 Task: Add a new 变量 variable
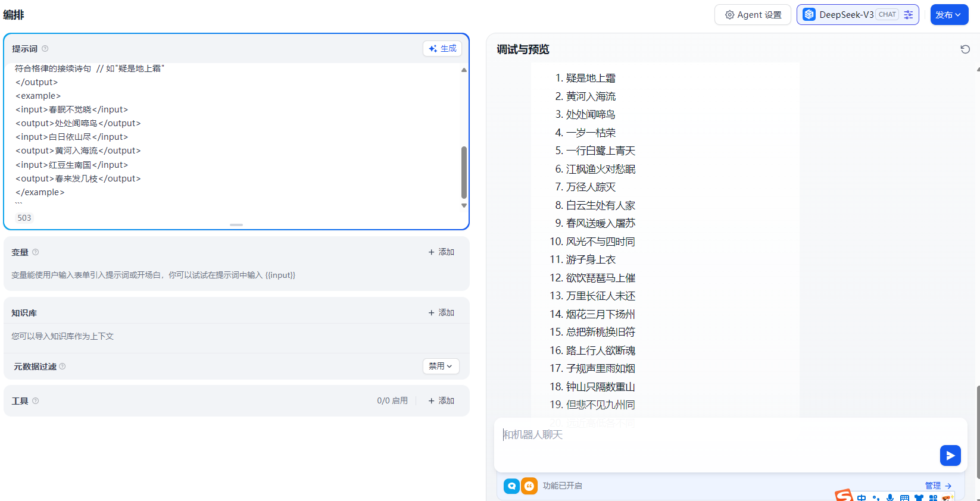pyautogui.click(x=441, y=252)
